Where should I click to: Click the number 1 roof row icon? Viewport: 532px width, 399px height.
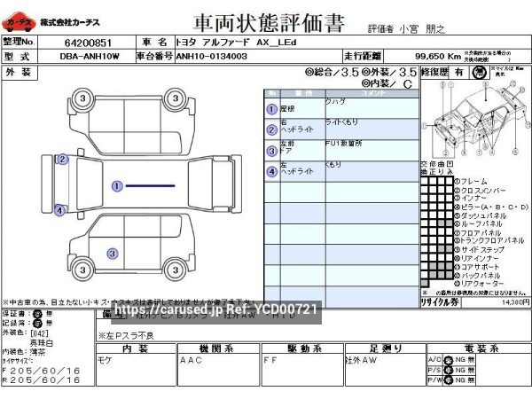click(271, 109)
